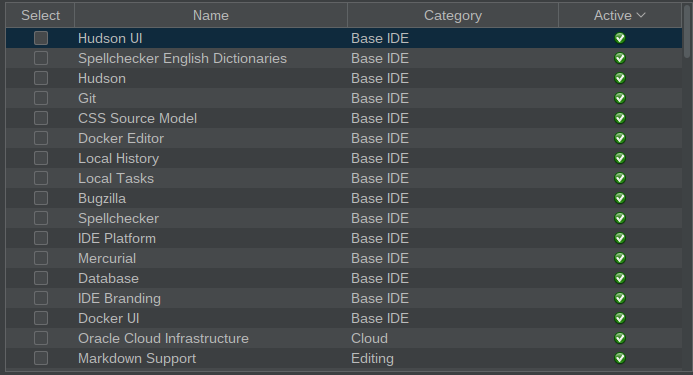
Task: Click the active icon in the Spellchecker row
Action: click(x=620, y=218)
